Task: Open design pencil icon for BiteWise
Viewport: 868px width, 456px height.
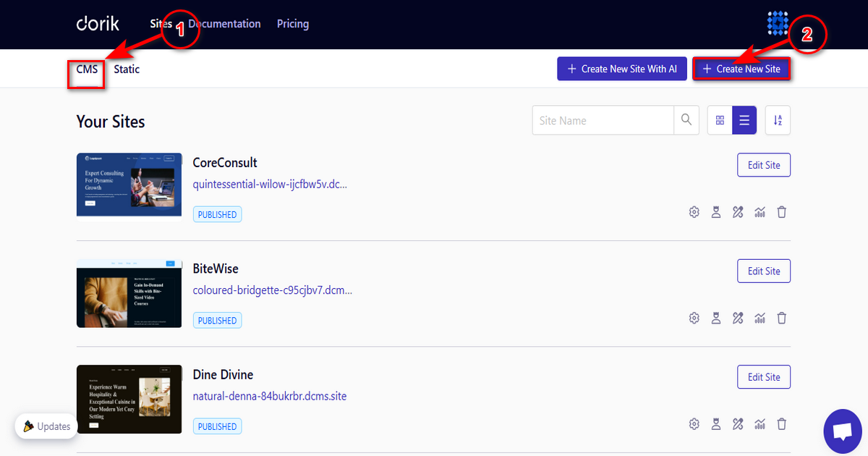Action: click(738, 318)
